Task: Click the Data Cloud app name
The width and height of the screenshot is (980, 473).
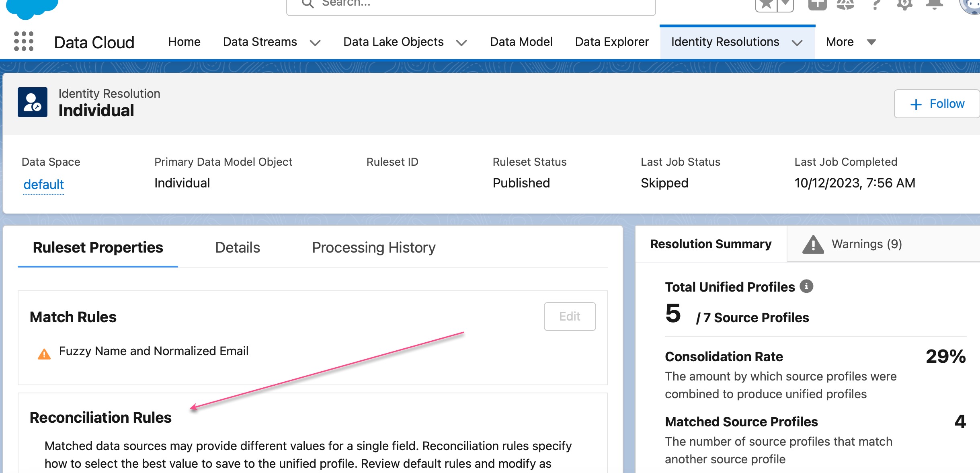Action: pos(94,42)
